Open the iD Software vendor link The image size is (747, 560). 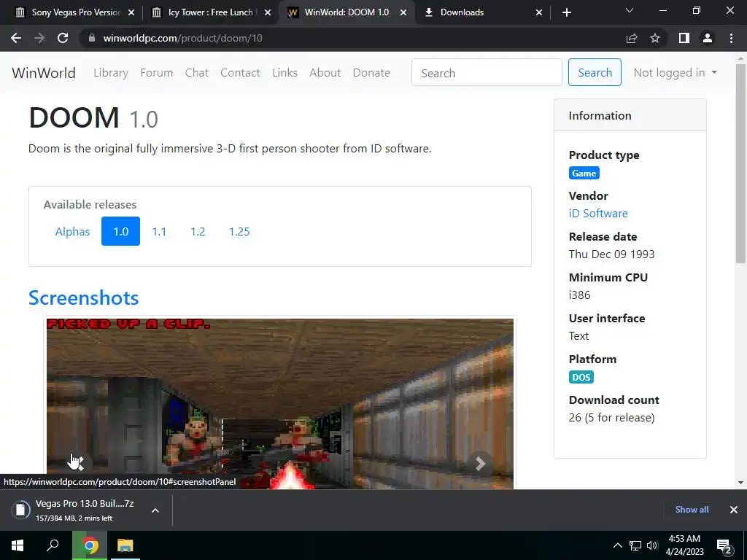click(598, 214)
